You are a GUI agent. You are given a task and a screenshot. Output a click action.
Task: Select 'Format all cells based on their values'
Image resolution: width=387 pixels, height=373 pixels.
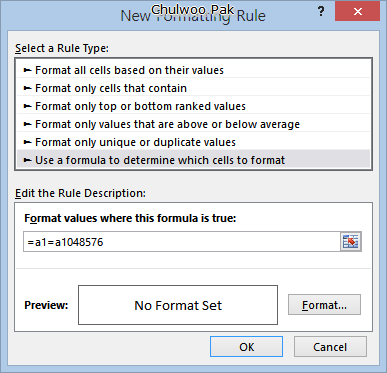193,70
